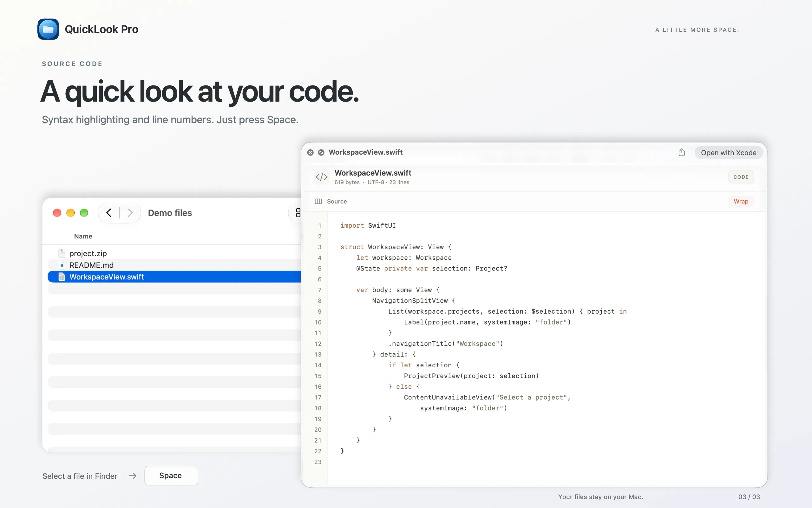Click the UTF-8 · 23 lines text
Image resolution: width=812 pixels, height=508 pixels.
pos(388,182)
